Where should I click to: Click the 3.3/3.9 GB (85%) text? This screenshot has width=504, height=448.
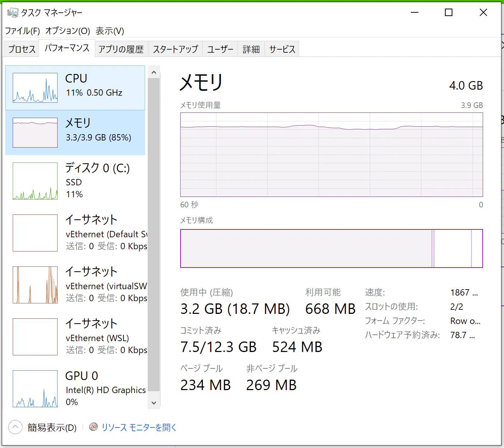[98, 138]
